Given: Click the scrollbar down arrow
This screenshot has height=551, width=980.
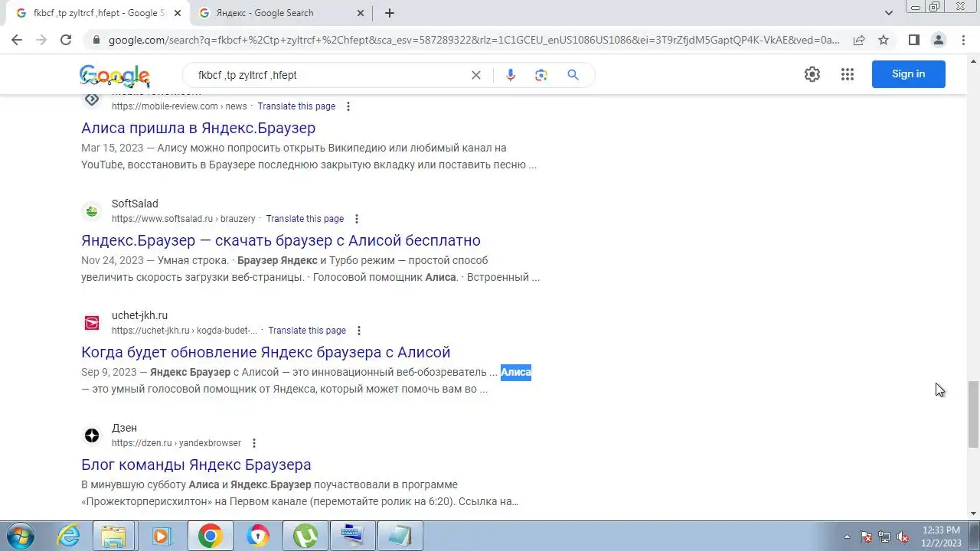Looking at the screenshot, I should (973, 514).
